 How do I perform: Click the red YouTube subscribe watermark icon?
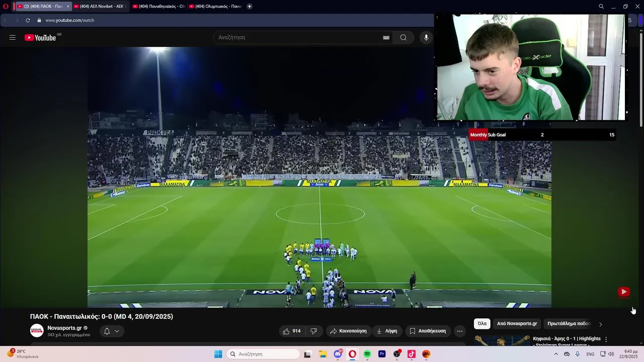pyautogui.click(x=624, y=292)
